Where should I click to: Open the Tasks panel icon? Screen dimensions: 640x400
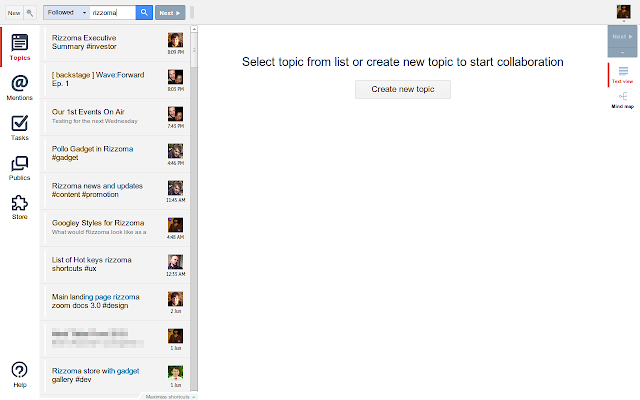coord(19,128)
